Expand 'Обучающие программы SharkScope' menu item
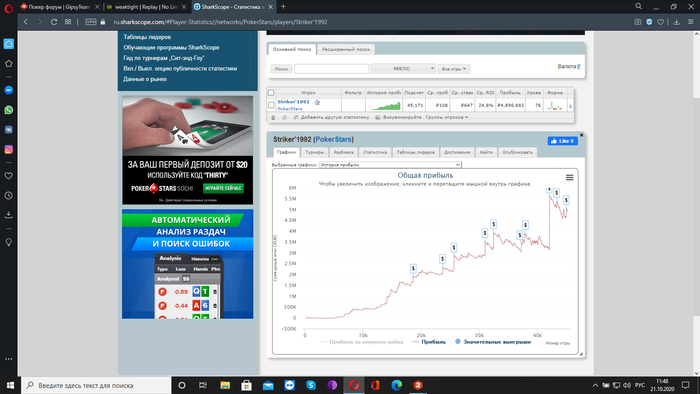The width and height of the screenshot is (700, 394). click(188, 47)
